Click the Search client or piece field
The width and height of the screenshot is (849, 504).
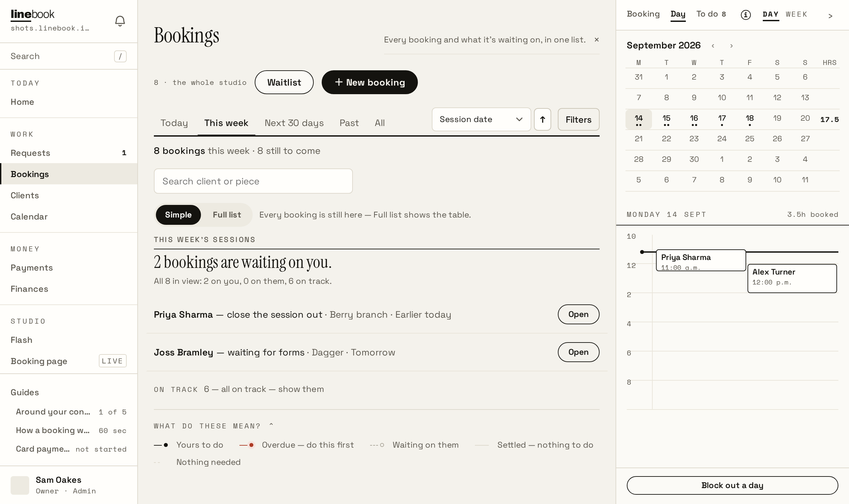pos(253,181)
